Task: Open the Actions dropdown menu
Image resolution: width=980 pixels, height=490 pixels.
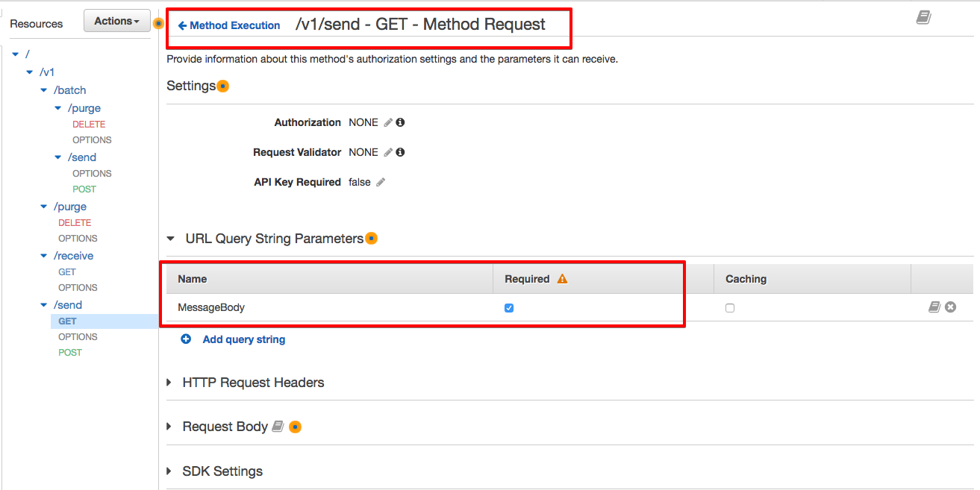Action: tap(117, 22)
